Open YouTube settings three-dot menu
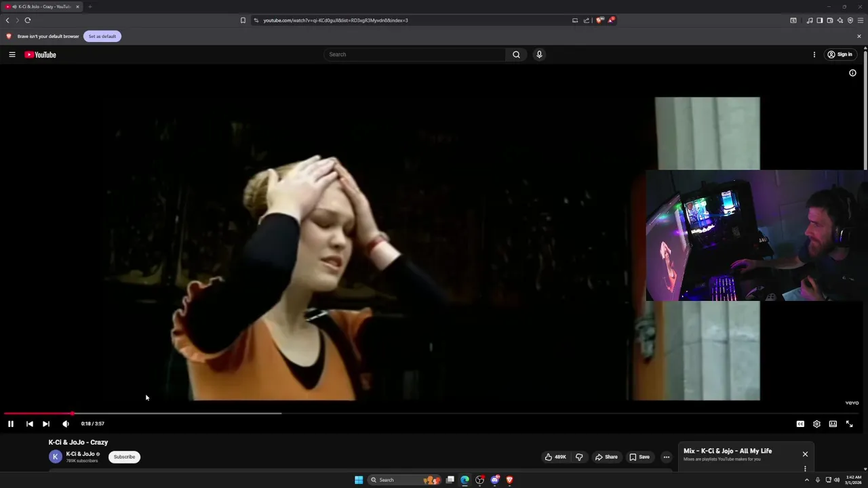 [x=814, y=54]
